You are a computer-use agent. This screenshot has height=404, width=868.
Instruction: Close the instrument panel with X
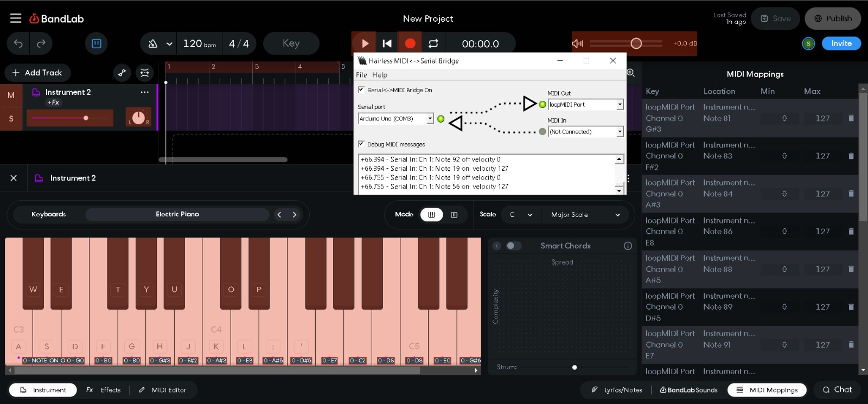click(x=14, y=178)
